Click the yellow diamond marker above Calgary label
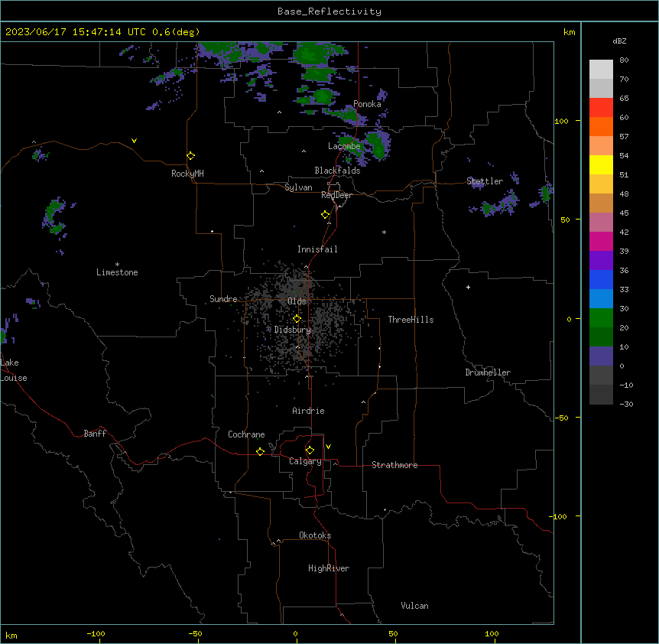Image resolution: width=659 pixels, height=644 pixels. 310,450
